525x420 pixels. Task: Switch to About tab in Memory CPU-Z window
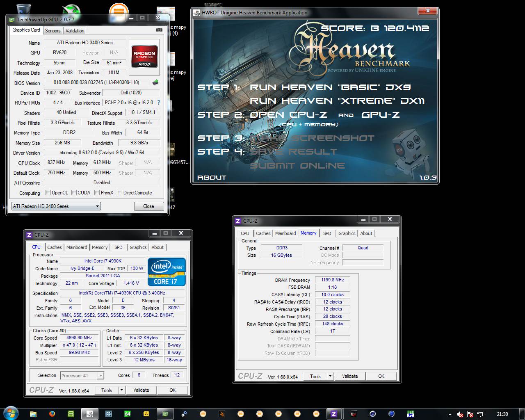tap(366, 233)
